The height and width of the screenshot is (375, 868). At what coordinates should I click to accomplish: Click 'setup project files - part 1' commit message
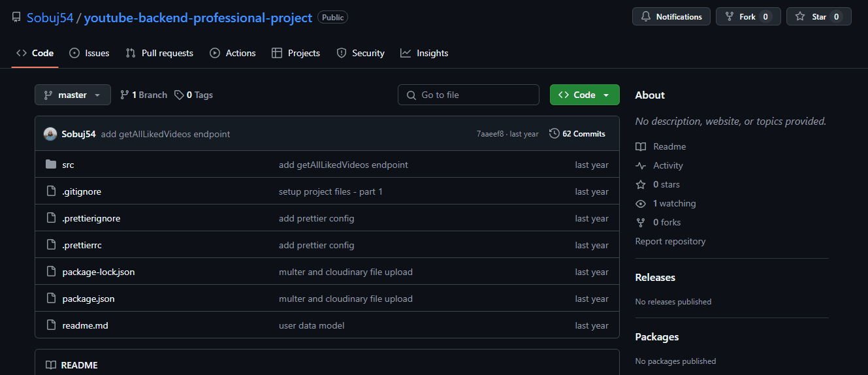point(330,191)
